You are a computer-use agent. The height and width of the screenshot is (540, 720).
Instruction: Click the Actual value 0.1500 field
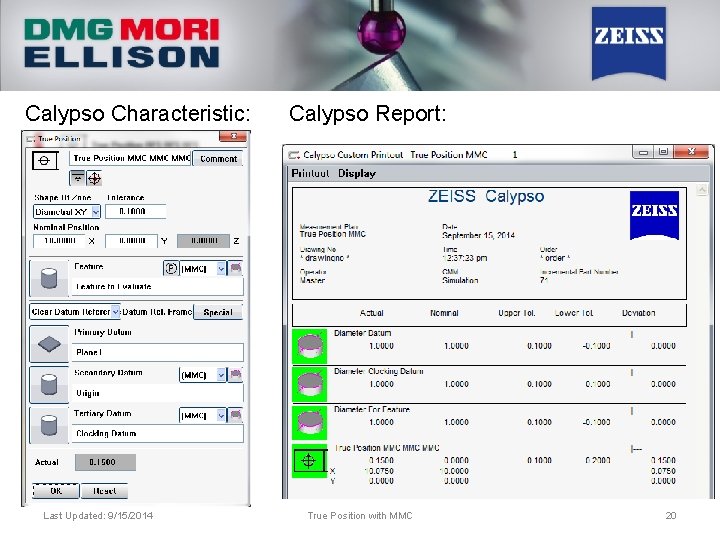(x=105, y=462)
